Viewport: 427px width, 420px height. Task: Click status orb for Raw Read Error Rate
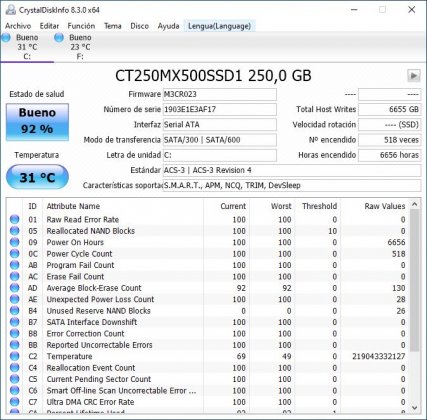click(15, 219)
